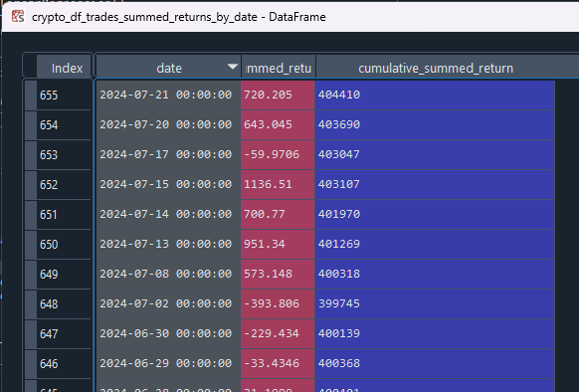Select the return value 643.045

[x=278, y=125]
